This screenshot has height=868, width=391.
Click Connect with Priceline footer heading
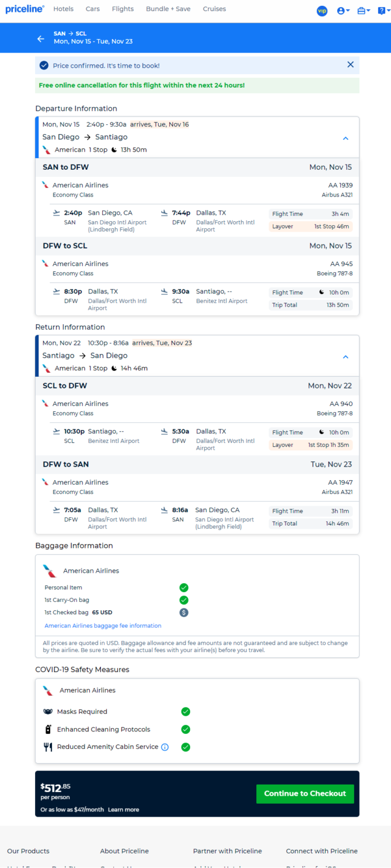[322, 851]
